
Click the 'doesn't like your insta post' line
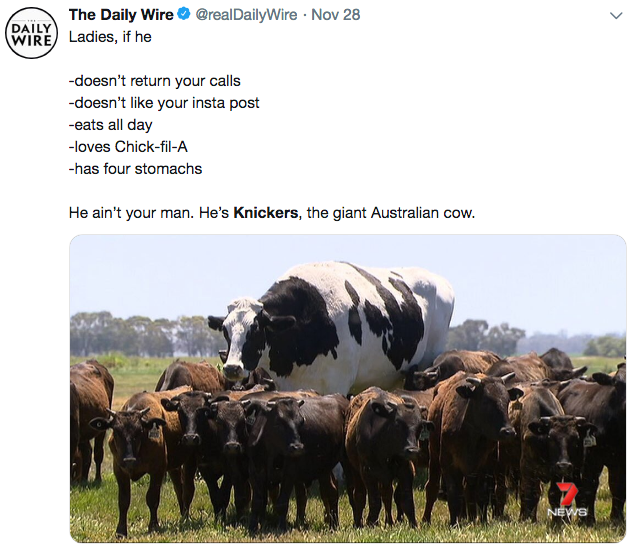(x=164, y=103)
